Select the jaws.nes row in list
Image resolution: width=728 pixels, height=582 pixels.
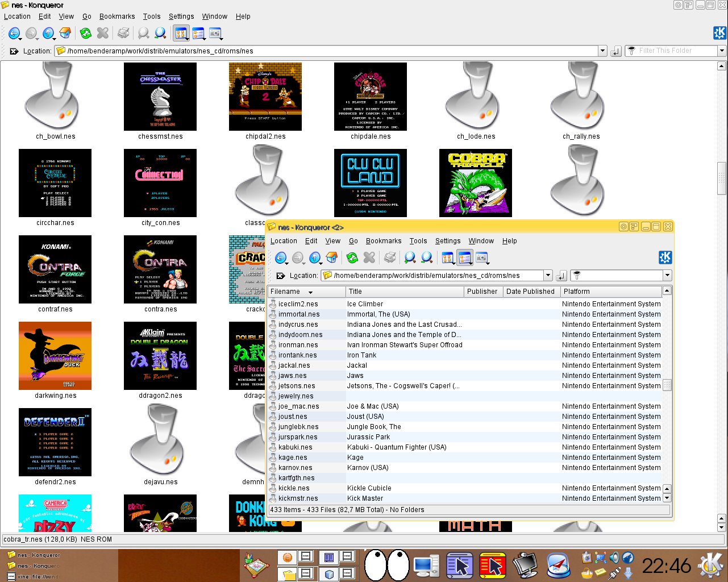(465, 376)
